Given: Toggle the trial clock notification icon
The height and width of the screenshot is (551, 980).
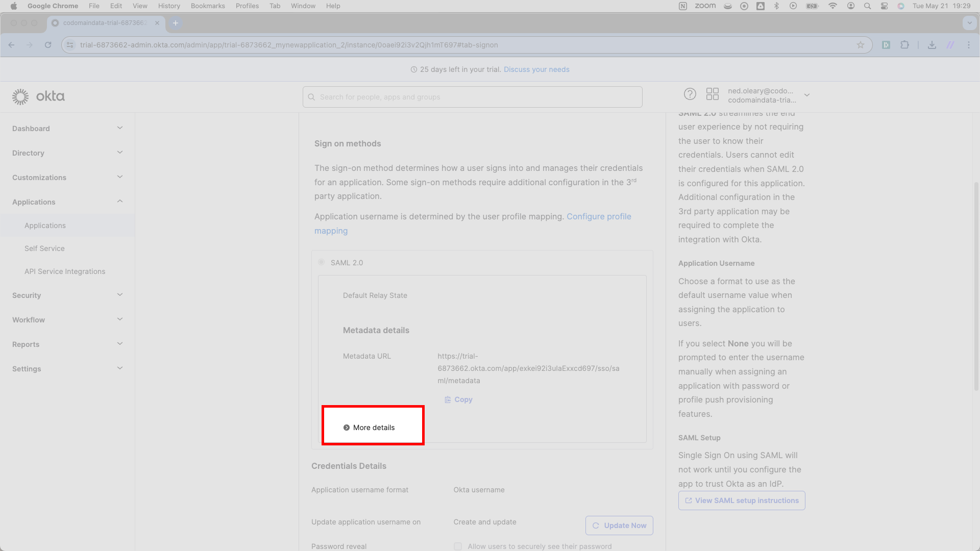Looking at the screenshot, I should 414,69.
